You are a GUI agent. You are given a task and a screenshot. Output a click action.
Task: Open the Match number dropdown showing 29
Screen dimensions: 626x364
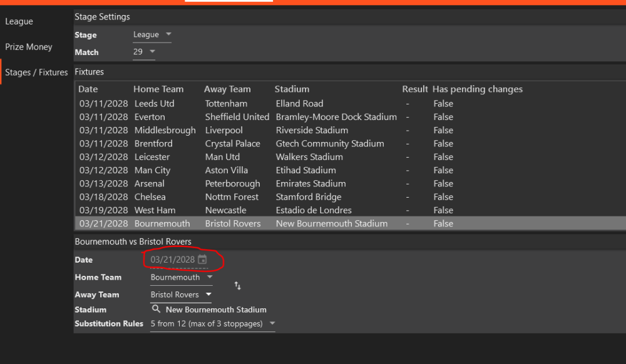pyautogui.click(x=144, y=52)
